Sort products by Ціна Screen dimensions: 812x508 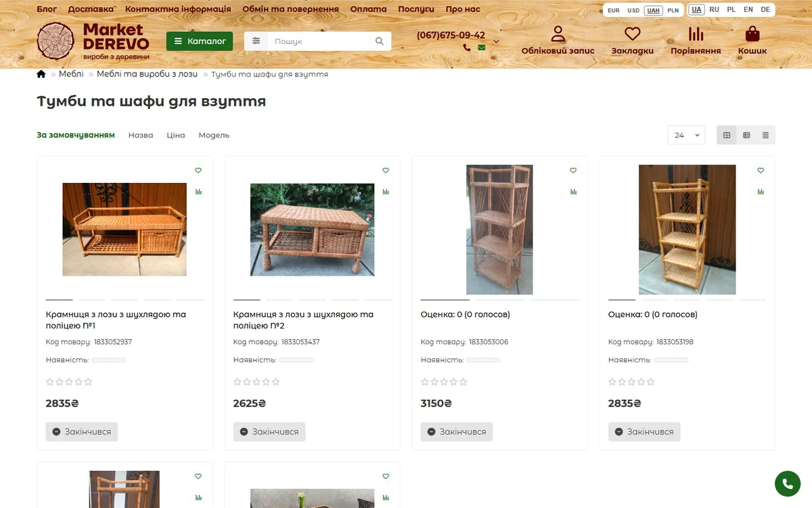[x=176, y=135]
